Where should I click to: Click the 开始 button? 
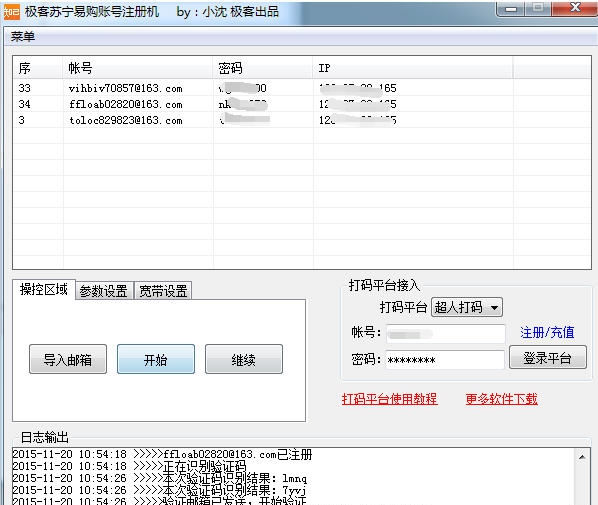156,359
